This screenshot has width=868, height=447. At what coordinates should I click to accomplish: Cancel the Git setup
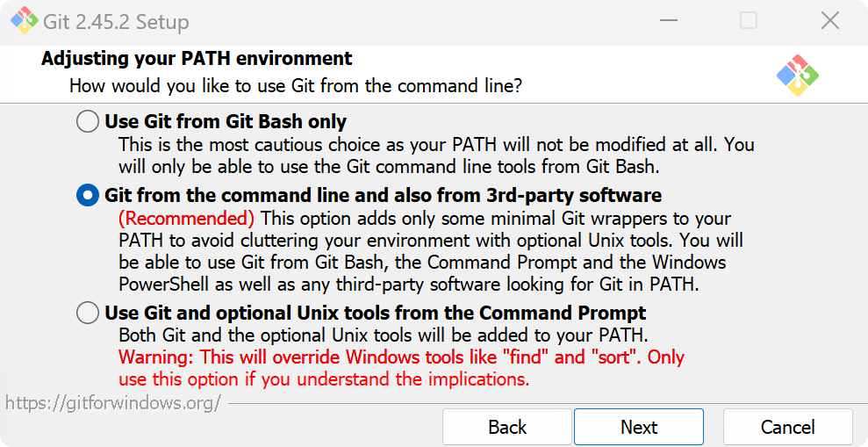(787, 427)
